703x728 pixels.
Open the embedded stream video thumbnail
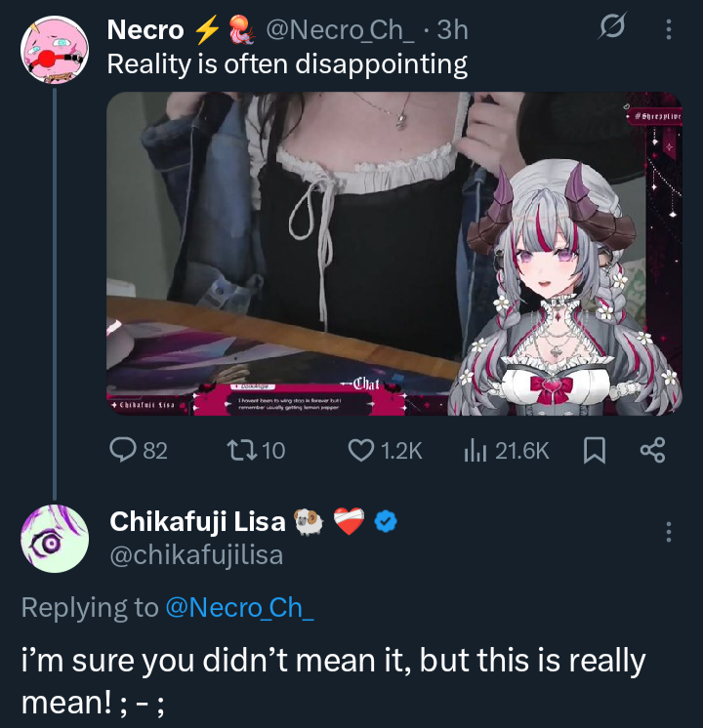coord(394,254)
